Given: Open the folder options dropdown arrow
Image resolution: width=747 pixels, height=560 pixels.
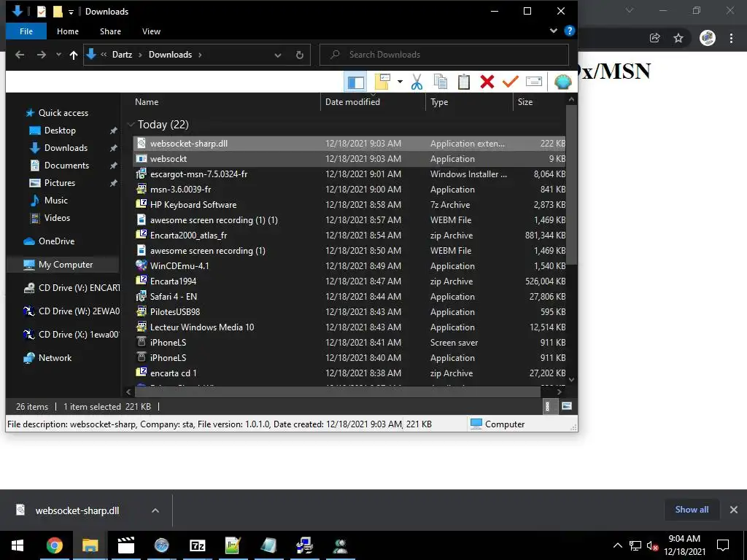Looking at the screenshot, I should (x=400, y=82).
